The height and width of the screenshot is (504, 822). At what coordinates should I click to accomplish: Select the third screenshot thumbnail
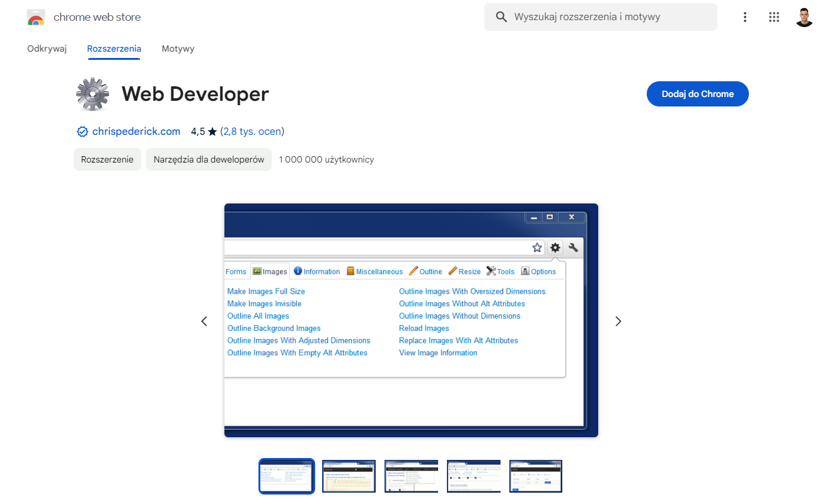tap(412, 476)
